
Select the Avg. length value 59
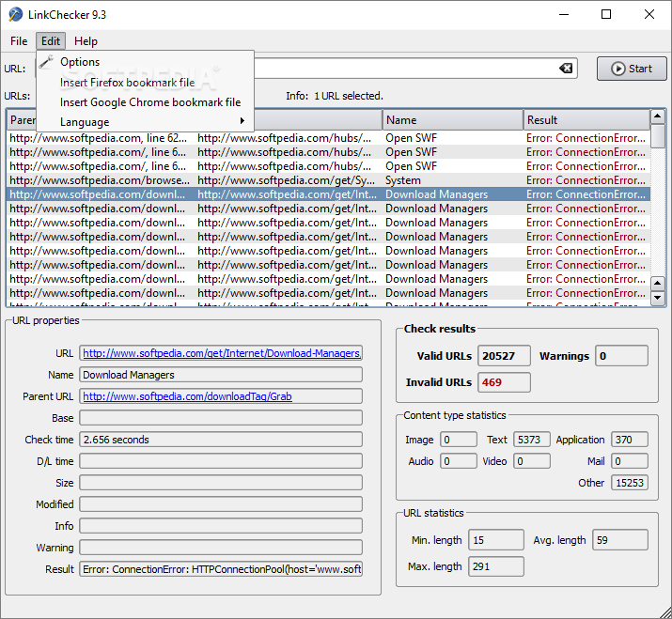(x=620, y=540)
